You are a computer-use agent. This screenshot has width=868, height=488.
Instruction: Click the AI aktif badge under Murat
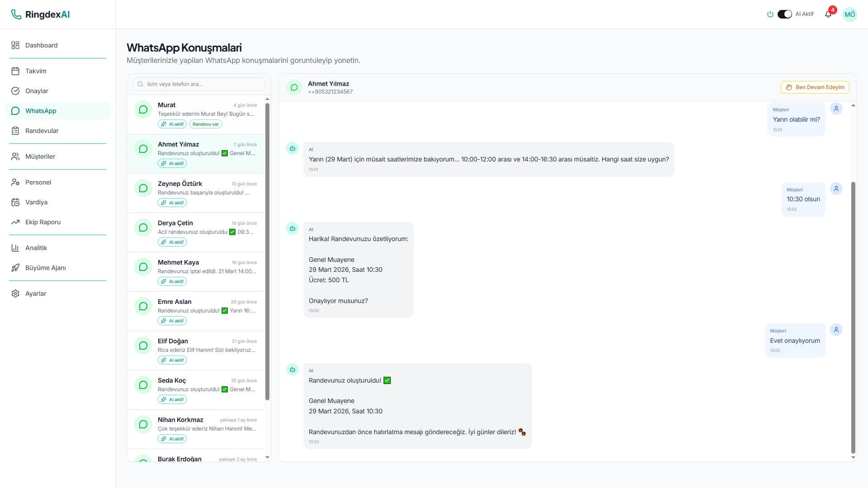[x=172, y=124]
